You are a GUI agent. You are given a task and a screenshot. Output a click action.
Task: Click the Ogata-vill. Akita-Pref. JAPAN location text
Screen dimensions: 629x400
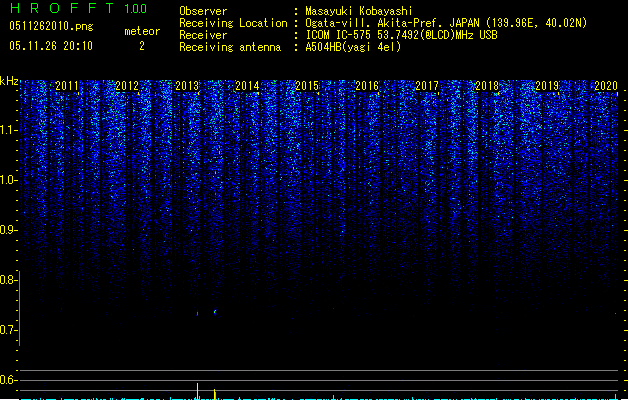point(446,23)
